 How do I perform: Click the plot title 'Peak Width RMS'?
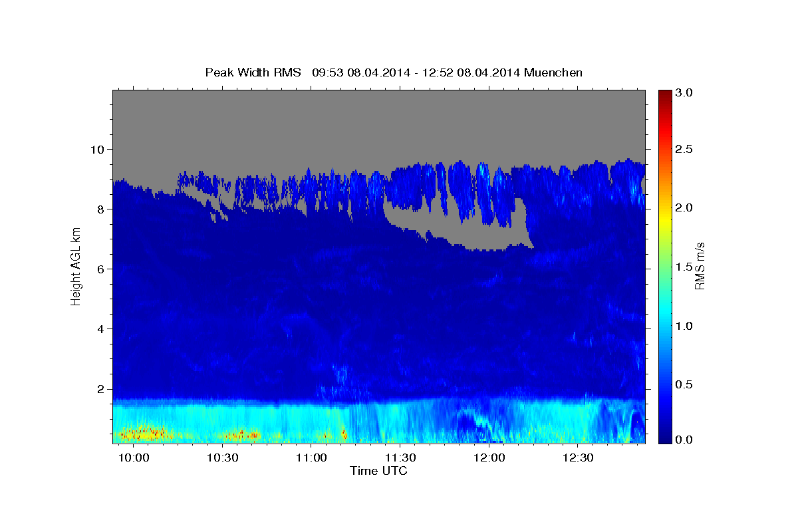253,72
